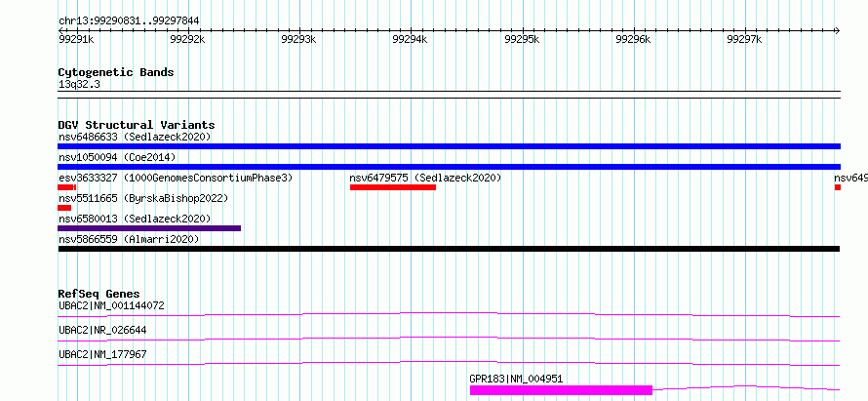Click the UBAC2|NM_177967 transcript label

coord(102,354)
